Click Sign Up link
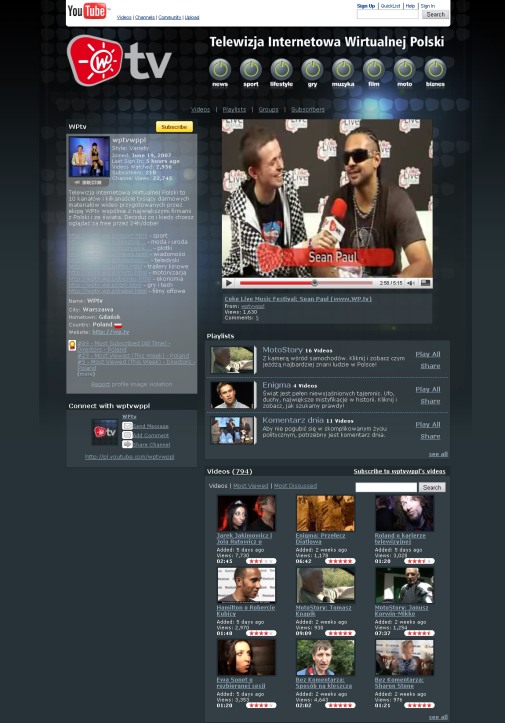The width and height of the screenshot is (505, 723). [x=366, y=6]
